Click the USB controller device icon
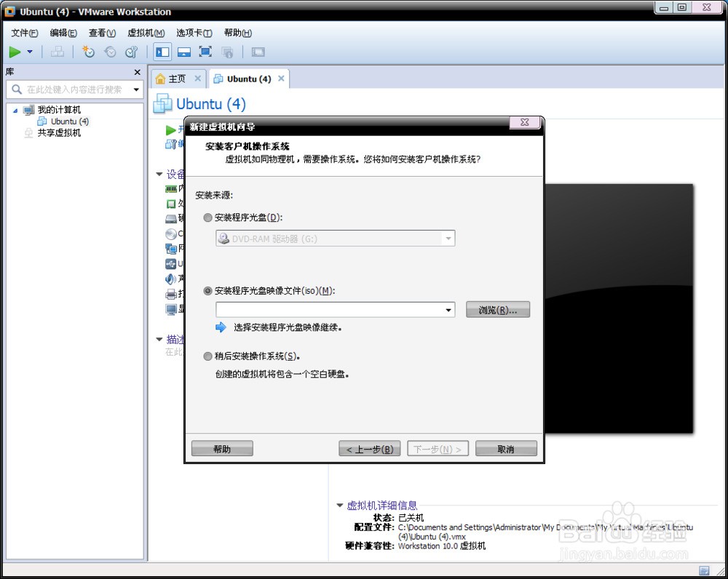The image size is (728, 579). point(171,264)
